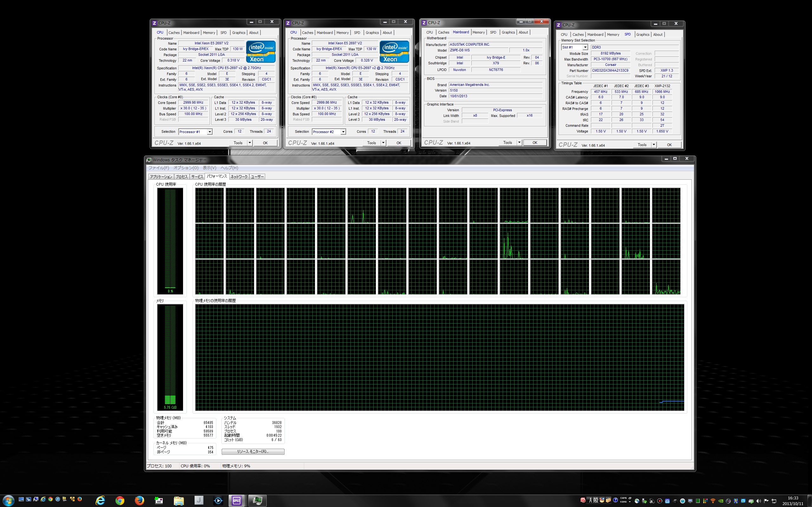
Task: Open Firefox from the taskbar
Action: (x=139, y=501)
